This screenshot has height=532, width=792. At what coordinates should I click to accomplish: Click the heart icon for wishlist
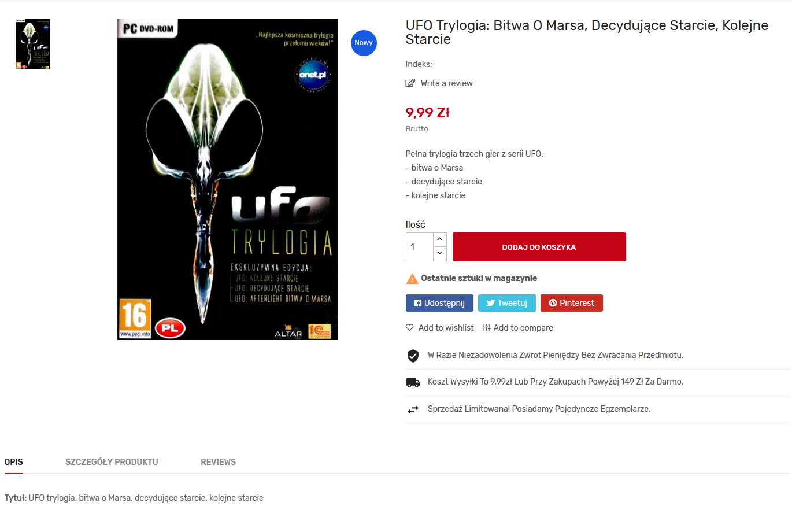point(410,328)
